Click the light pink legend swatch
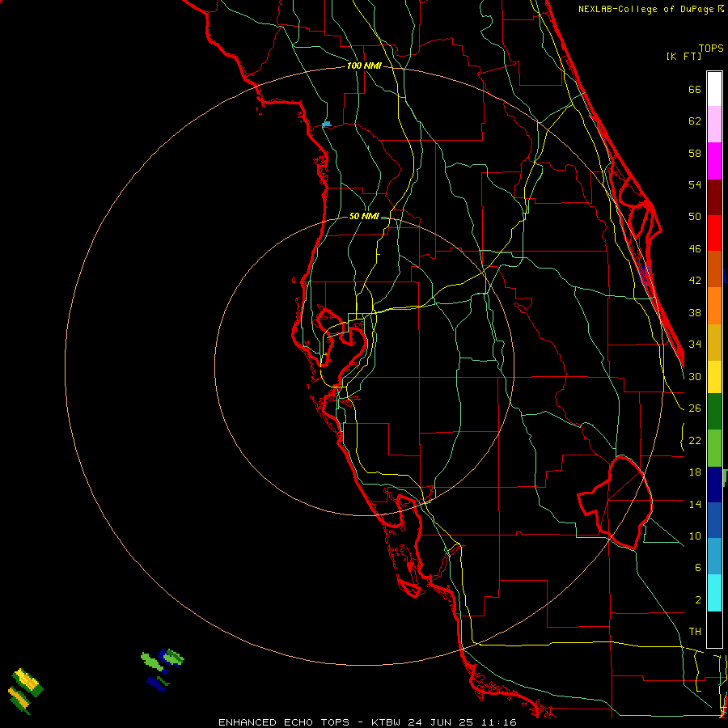The image size is (728, 728). (x=714, y=125)
